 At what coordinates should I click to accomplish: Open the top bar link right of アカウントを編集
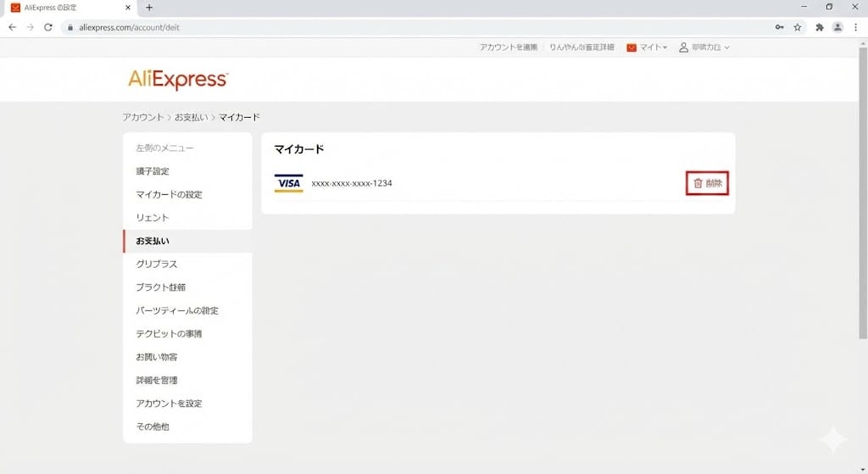click(x=581, y=47)
